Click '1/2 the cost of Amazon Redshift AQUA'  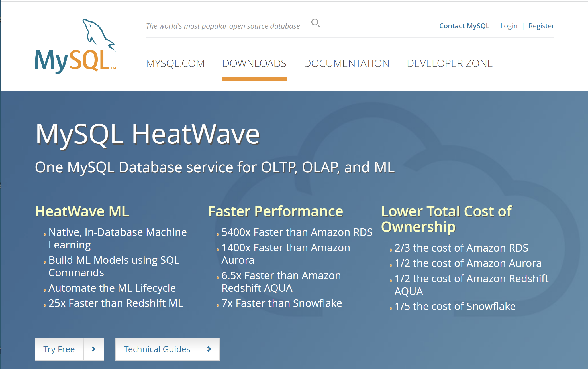point(471,285)
